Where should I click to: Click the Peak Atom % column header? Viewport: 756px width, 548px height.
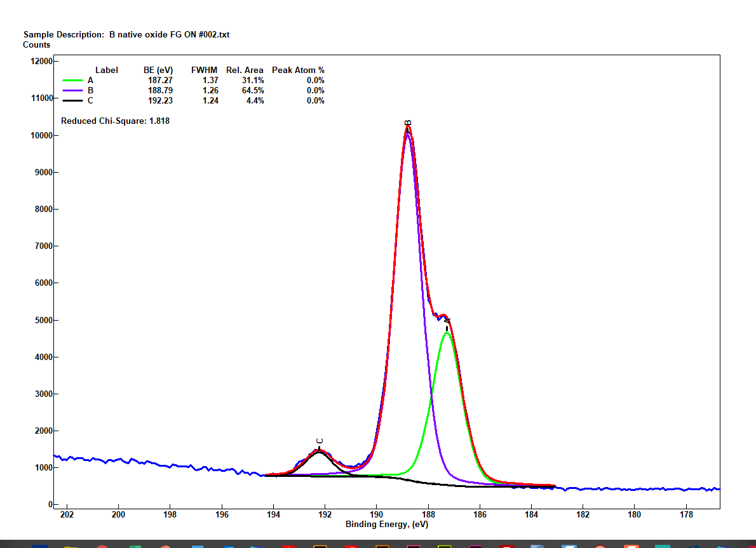pyautogui.click(x=298, y=70)
